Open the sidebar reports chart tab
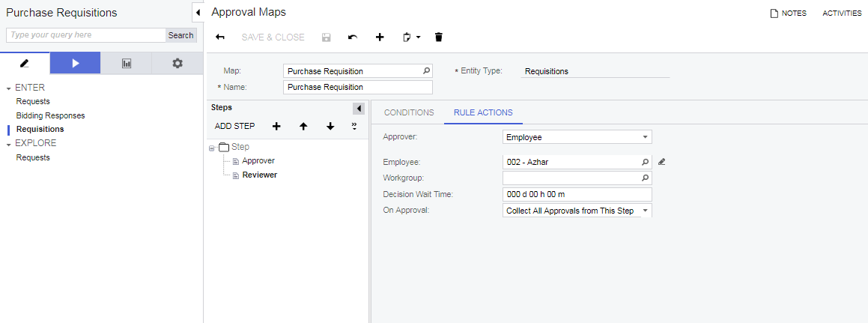The image size is (868, 323). (x=127, y=64)
